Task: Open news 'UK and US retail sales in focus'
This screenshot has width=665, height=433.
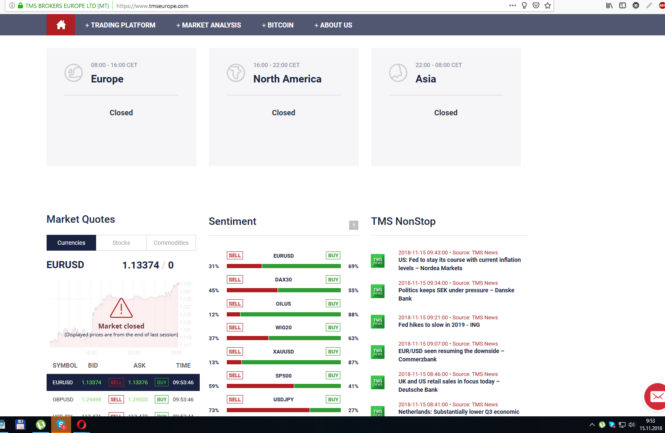Action: pos(449,386)
